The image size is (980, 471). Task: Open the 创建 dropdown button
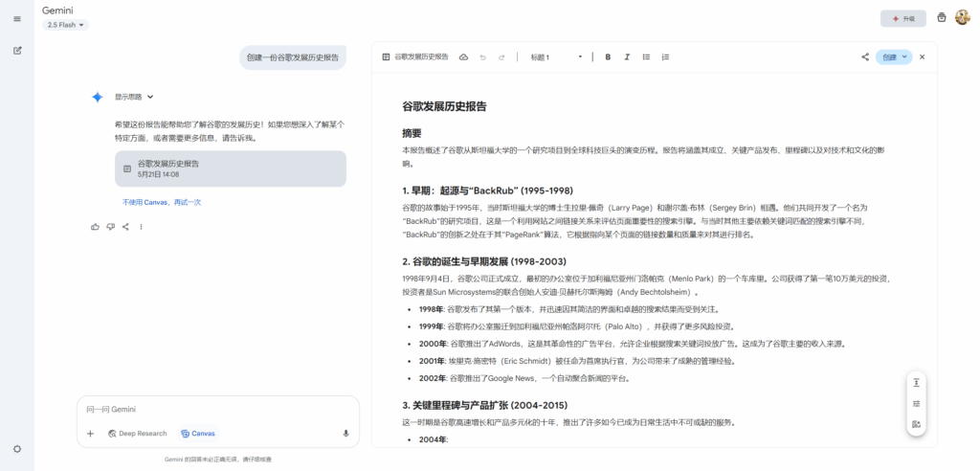[x=894, y=56]
